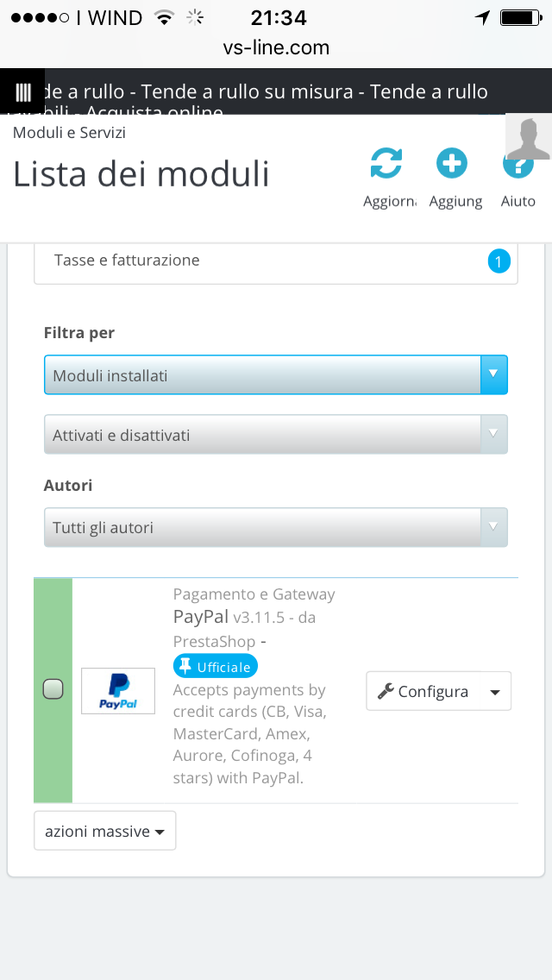Expand the Configura button caret menu
This screenshot has width=552, height=980.
point(494,692)
